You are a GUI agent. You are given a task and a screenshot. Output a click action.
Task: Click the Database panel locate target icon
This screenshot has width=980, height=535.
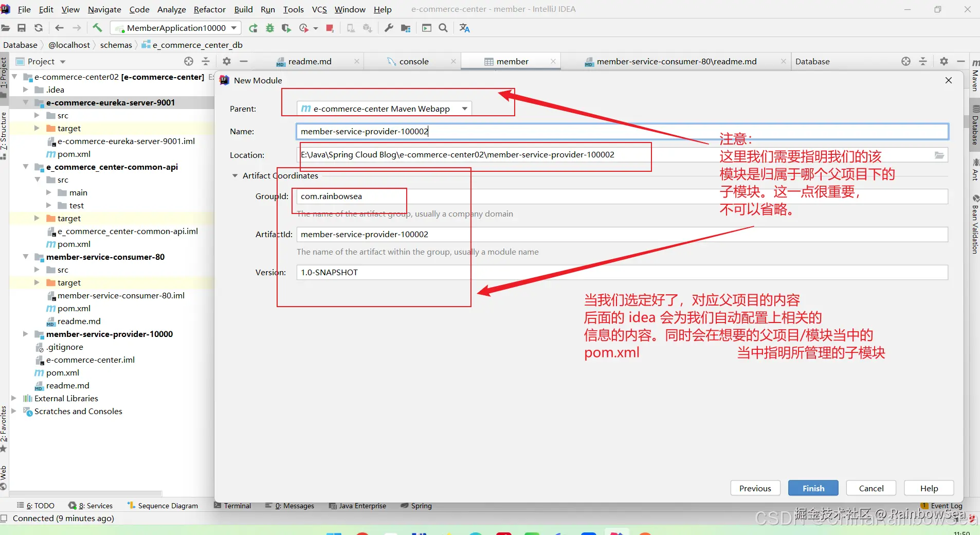[906, 61]
